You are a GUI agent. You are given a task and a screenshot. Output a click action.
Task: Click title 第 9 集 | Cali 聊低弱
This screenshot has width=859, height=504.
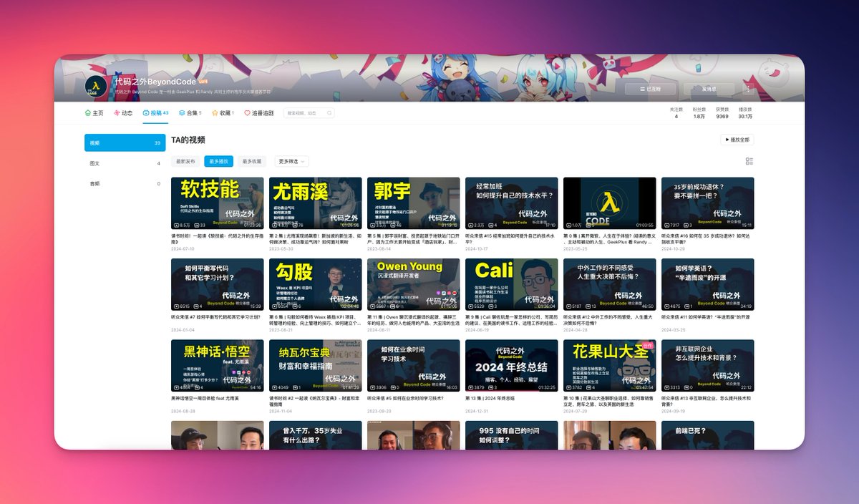(x=511, y=319)
